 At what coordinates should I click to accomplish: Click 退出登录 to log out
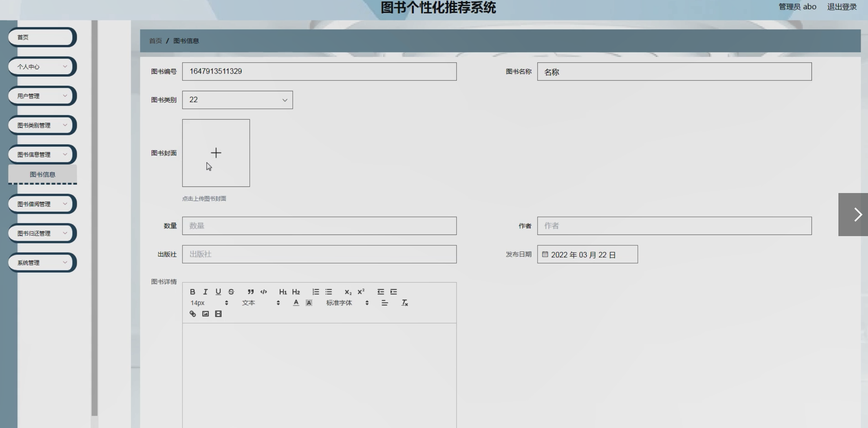click(841, 7)
